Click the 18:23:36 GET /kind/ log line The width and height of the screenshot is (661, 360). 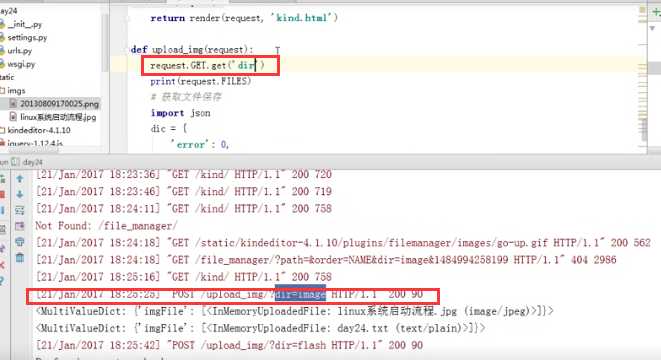(184, 174)
